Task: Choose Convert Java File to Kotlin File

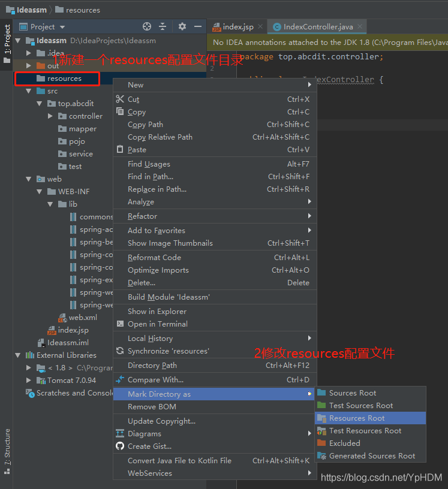Action: pos(215,461)
